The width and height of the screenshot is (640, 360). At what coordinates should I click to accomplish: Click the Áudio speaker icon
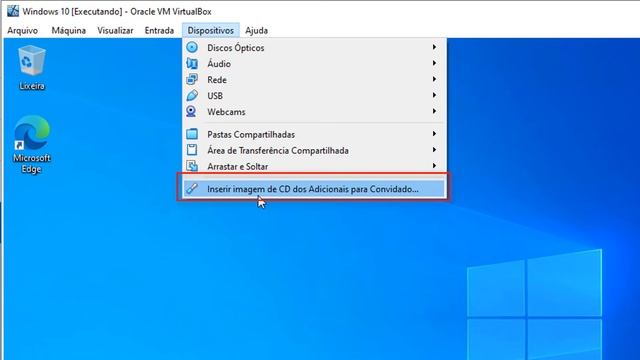pyautogui.click(x=192, y=63)
